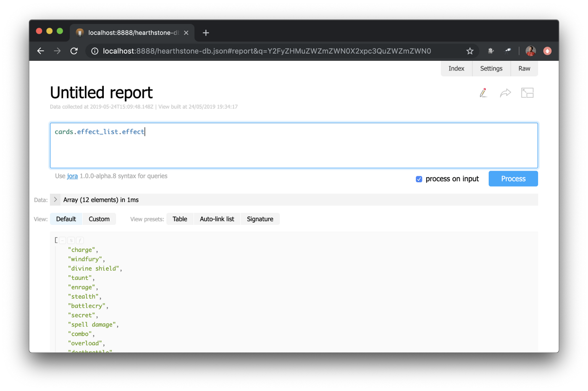588x391 pixels.
Task: Switch the view to Custom
Action: point(99,219)
